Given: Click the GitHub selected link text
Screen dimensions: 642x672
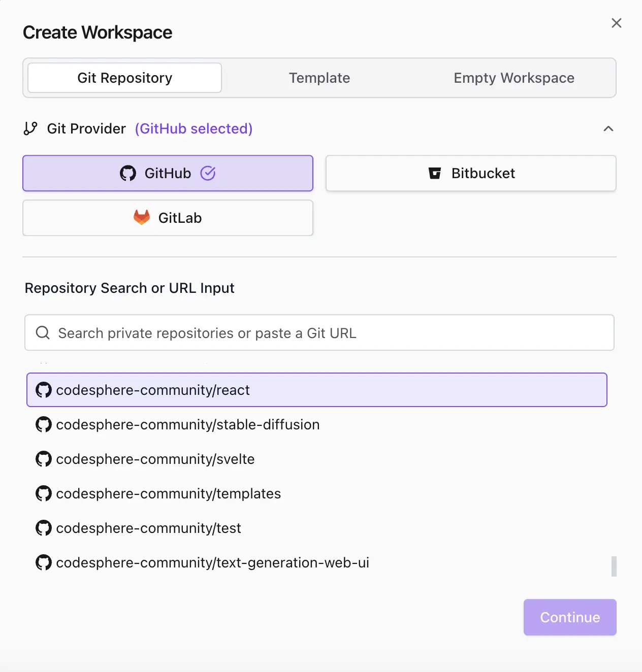Looking at the screenshot, I should [194, 128].
